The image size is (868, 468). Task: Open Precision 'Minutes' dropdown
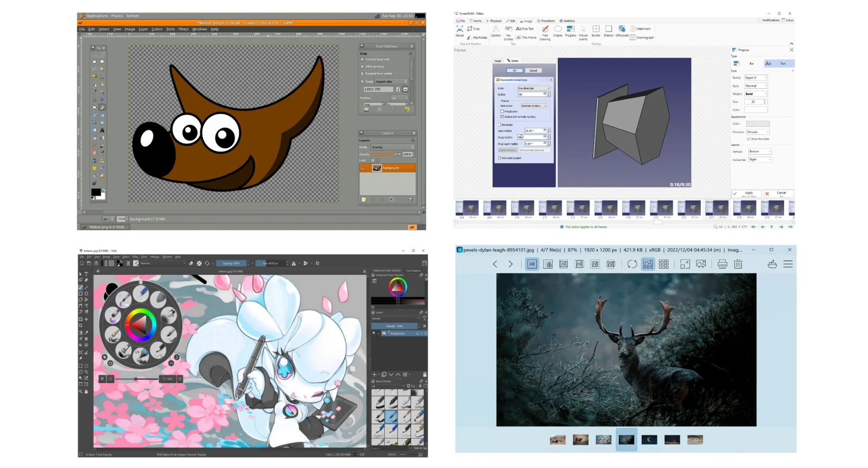click(758, 132)
